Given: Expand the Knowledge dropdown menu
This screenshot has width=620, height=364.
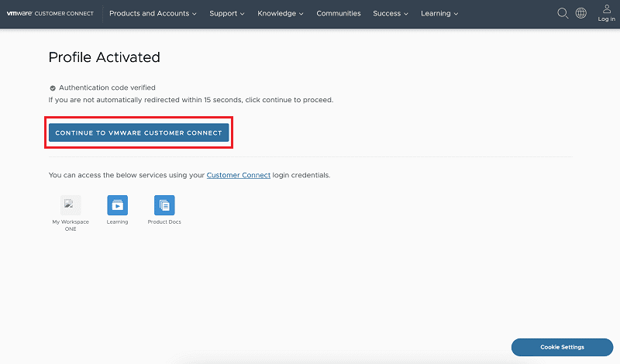Looking at the screenshot, I should click(281, 13).
